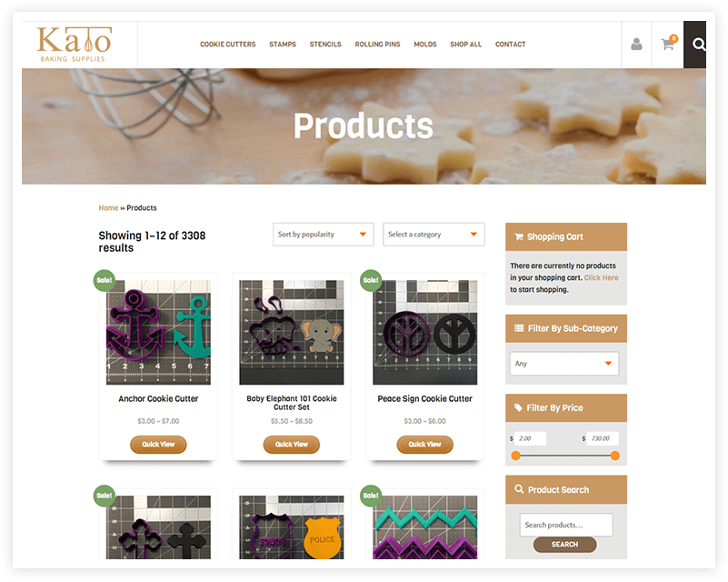Click the Search products input field
Screen dimensions: 728x582
566,525
